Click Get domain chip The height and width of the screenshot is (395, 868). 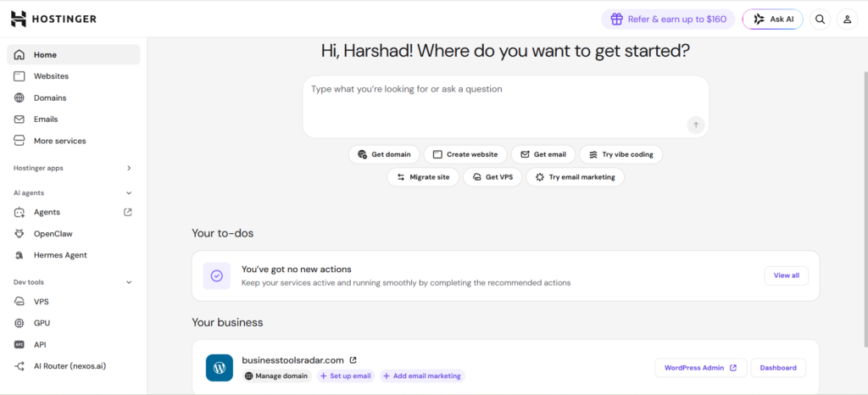[x=385, y=154]
